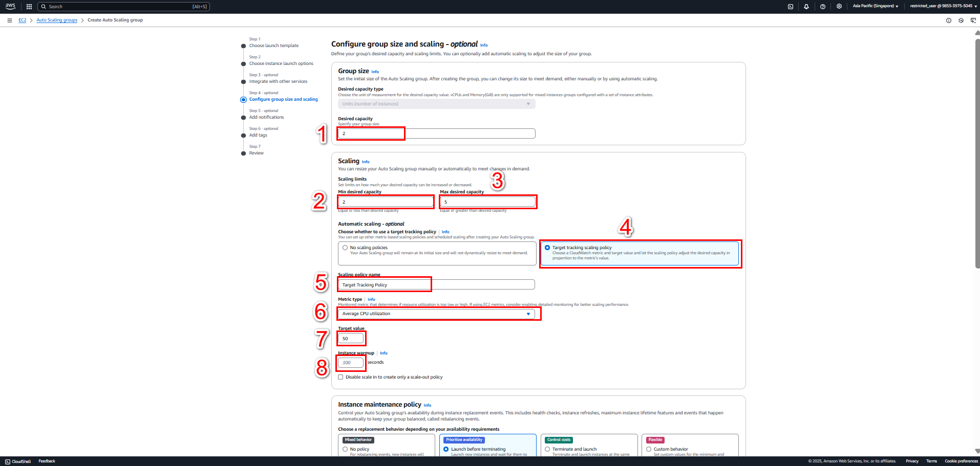Viewport: 980px width, 466px height.
Task: Open the restricted_user account menu
Action: point(943,6)
